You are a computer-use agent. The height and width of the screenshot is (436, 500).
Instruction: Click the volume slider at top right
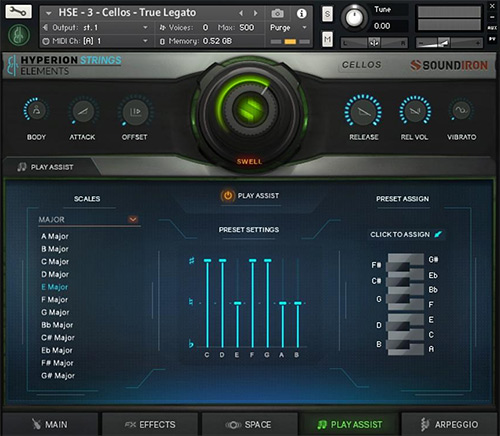449,43
